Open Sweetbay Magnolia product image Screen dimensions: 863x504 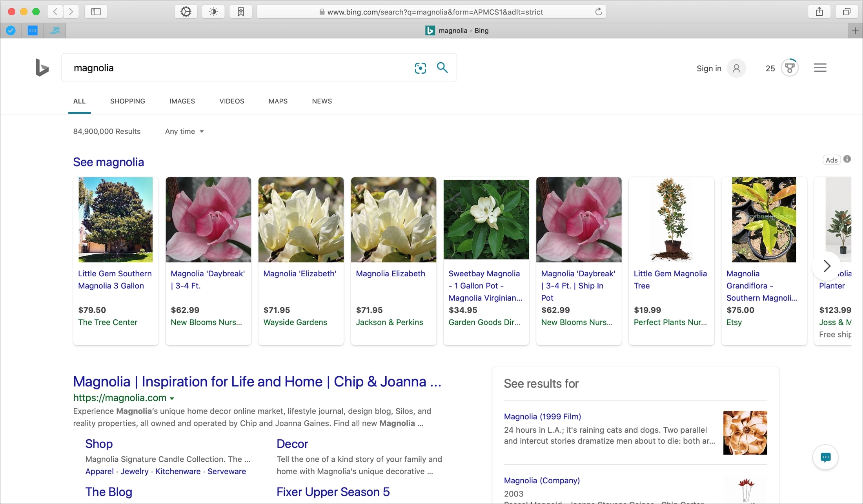pos(486,219)
